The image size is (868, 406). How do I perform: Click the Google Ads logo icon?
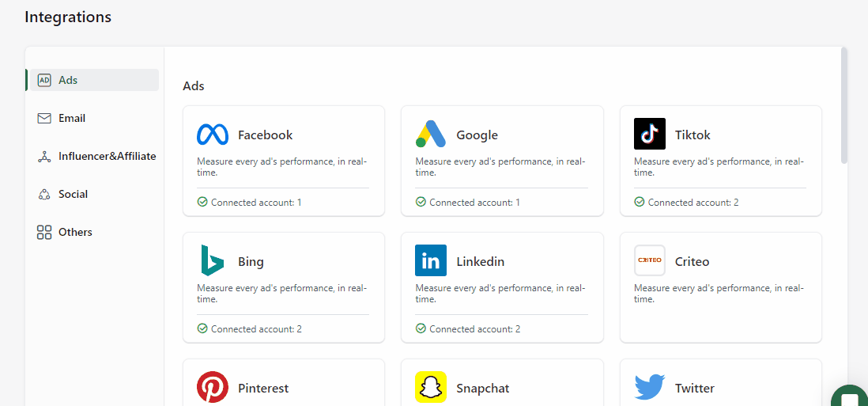(x=431, y=135)
